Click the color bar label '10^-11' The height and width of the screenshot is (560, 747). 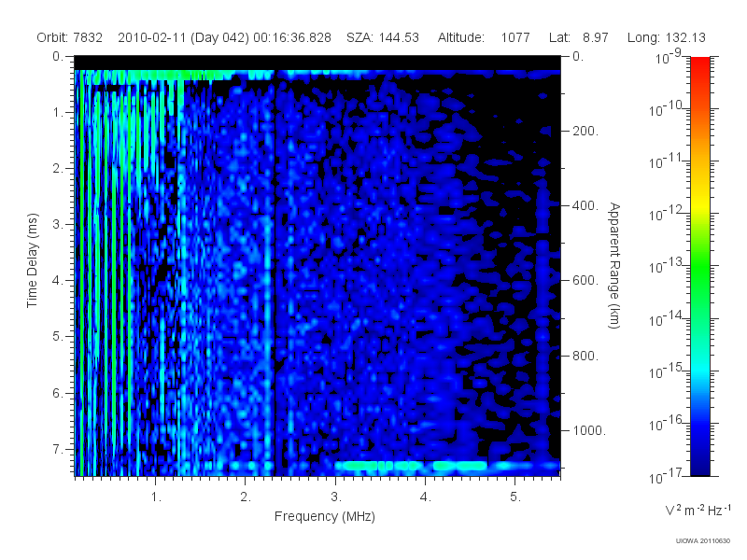coord(667,161)
